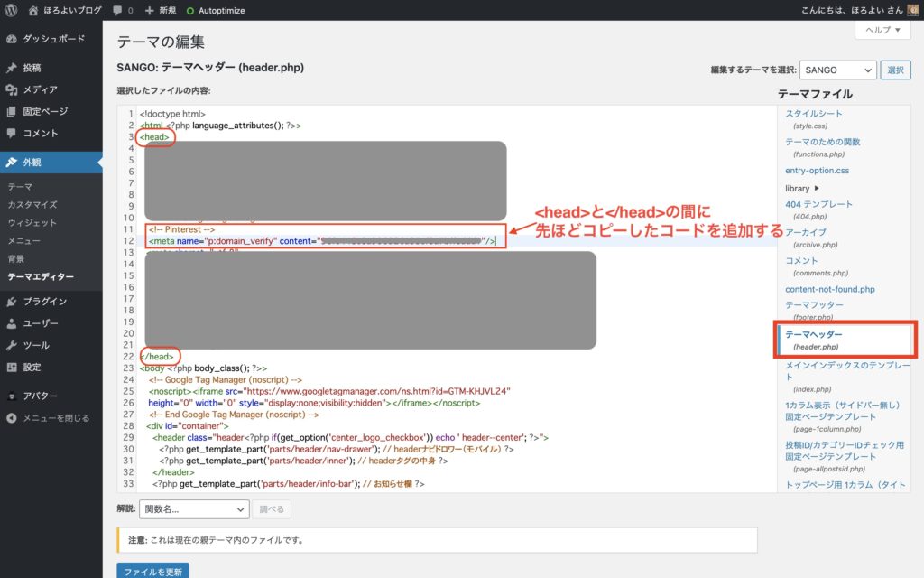Image resolution: width=924 pixels, height=578 pixels.
Task: Click the ファイルを更新 button
Action: [x=152, y=571]
